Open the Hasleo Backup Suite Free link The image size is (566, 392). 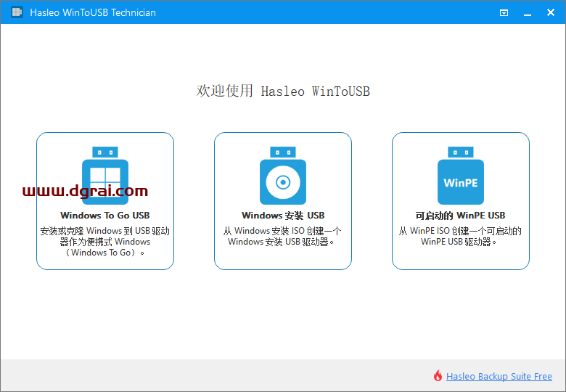(499, 377)
